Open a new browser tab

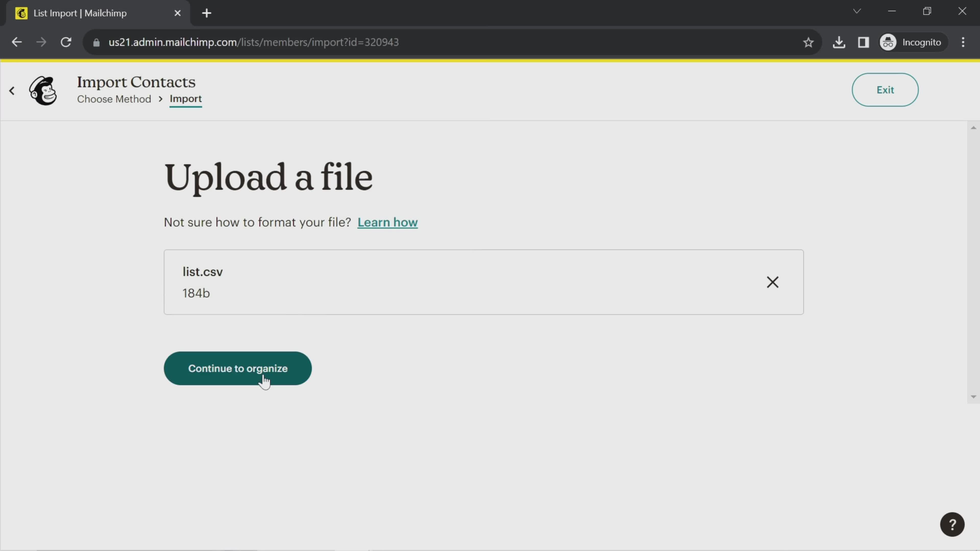click(206, 13)
